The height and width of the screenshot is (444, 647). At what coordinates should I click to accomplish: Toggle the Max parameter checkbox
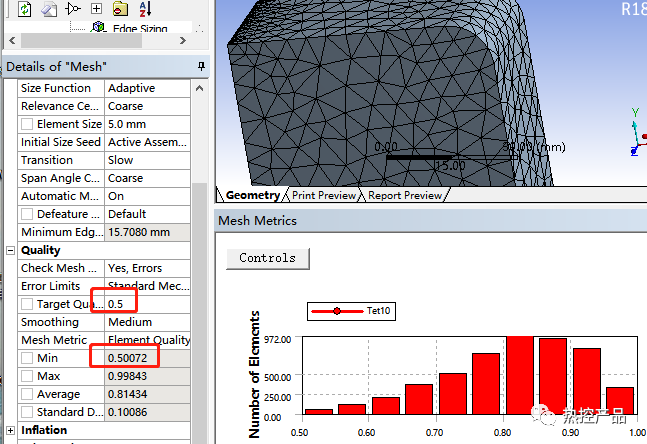click(27, 376)
